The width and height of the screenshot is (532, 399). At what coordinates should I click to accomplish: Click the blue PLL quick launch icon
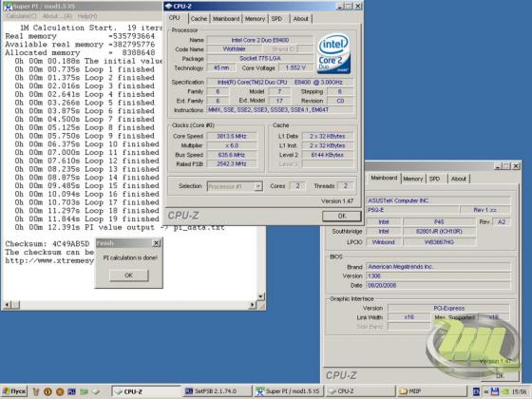(x=71, y=391)
